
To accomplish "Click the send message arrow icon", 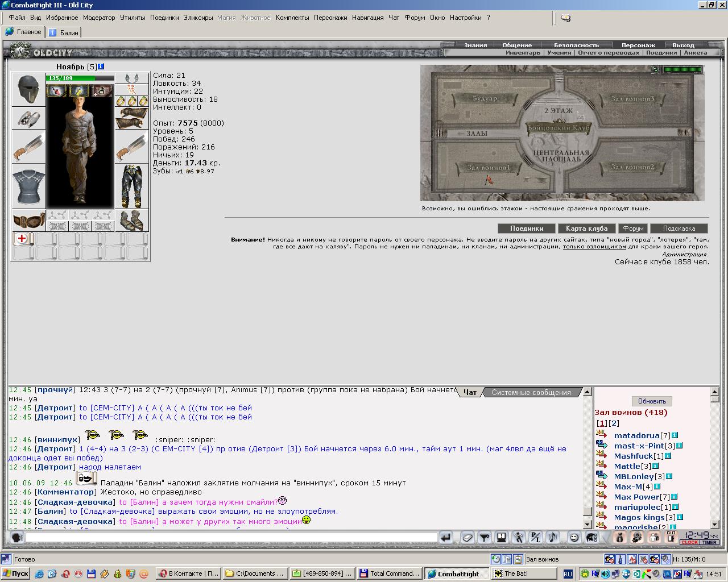I will (x=445, y=537).
